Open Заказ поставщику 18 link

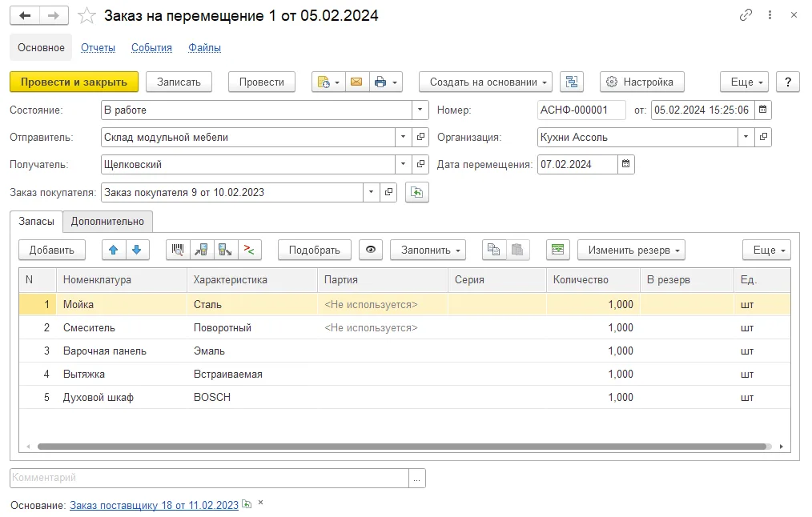tap(155, 505)
